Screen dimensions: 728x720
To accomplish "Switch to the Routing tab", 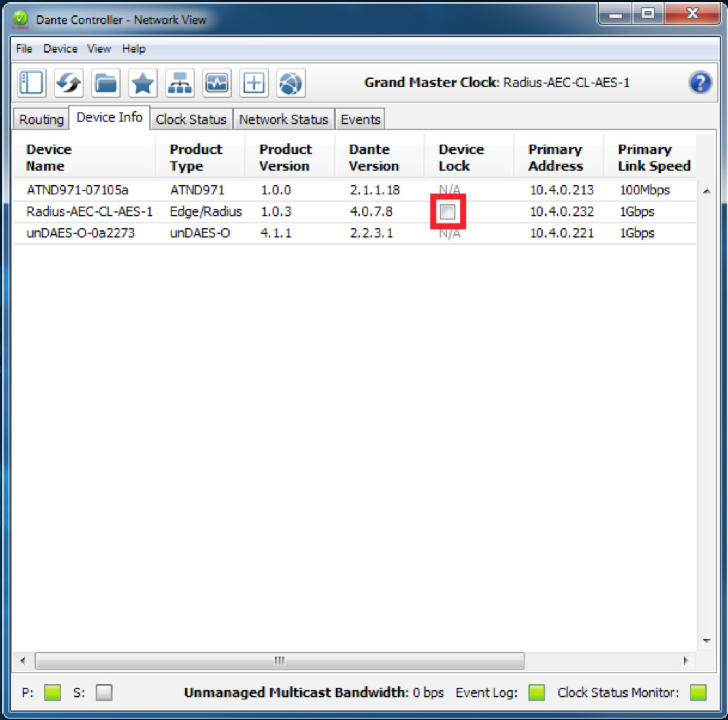I will pyautogui.click(x=41, y=119).
